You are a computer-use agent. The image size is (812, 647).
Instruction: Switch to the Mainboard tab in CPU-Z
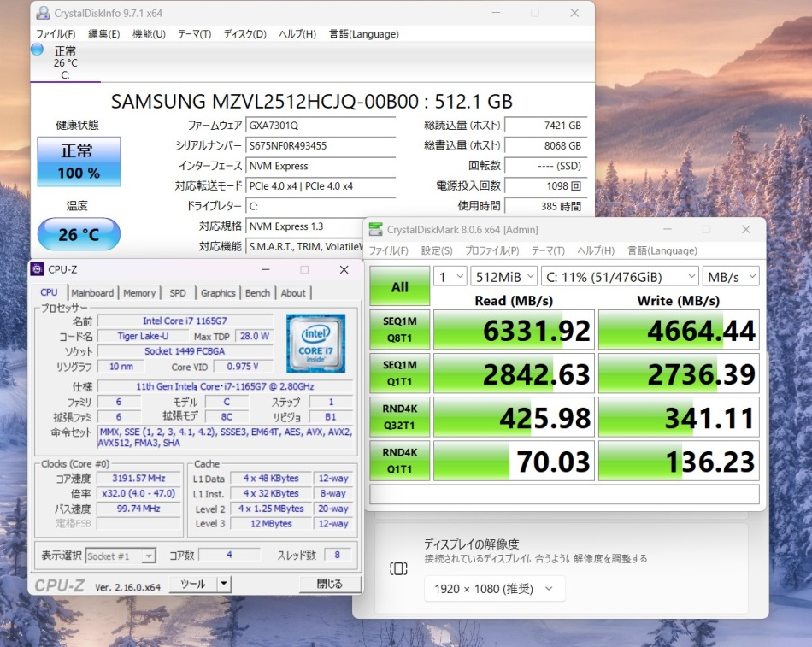pos(92,292)
